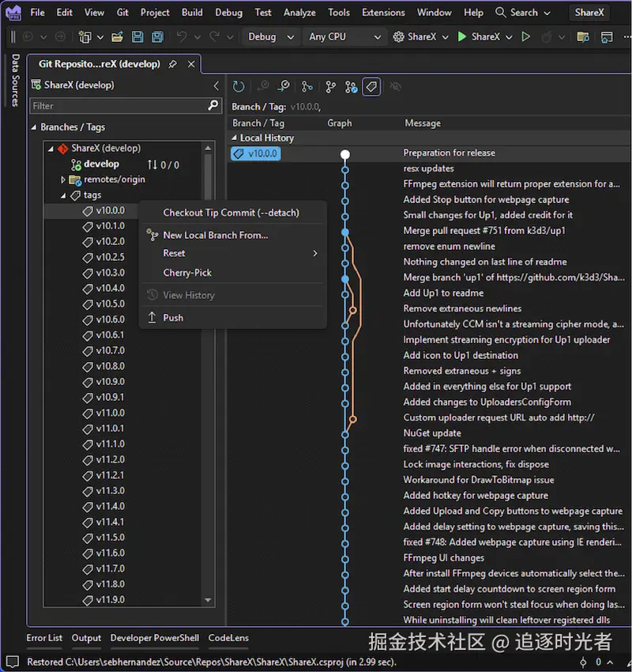Click the Open File folder icon in toolbar

(117, 37)
